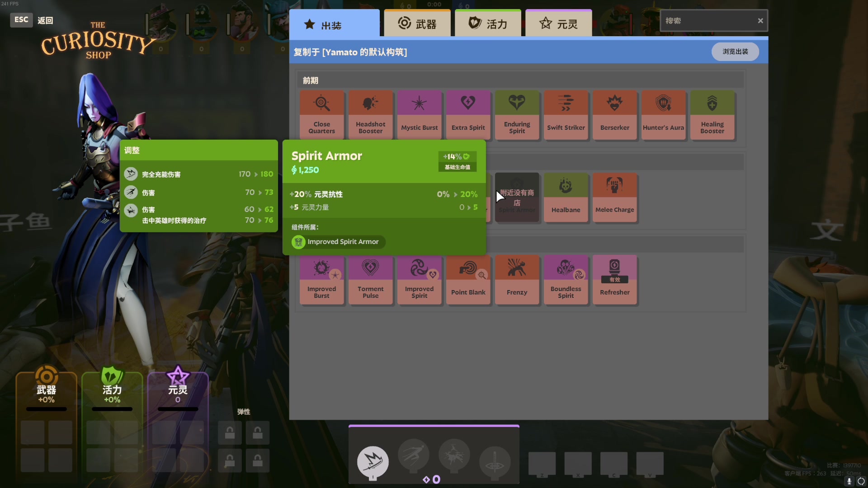Viewport: 868px width, 488px height.
Task: Select the Torment Pulse item card
Action: tap(371, 280)
